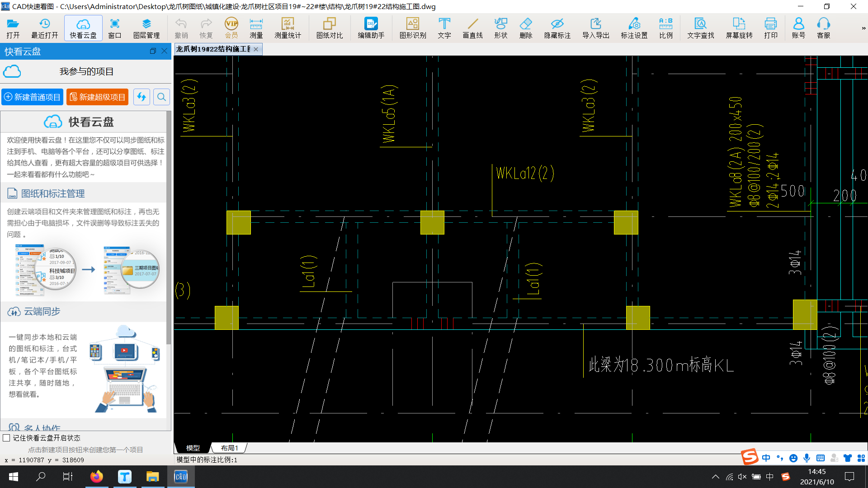Switch to the 模型 tab
This screenshot has height=488, width=868.
coord(193,448)
